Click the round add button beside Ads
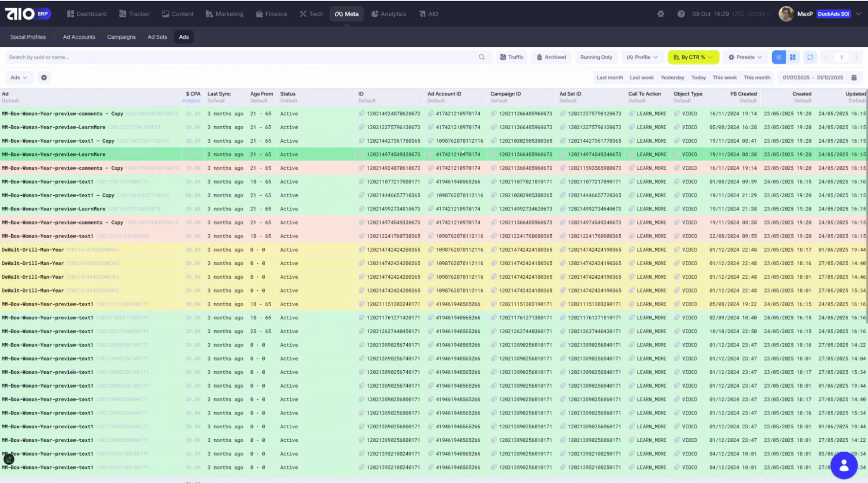 [x=44, y=78]
